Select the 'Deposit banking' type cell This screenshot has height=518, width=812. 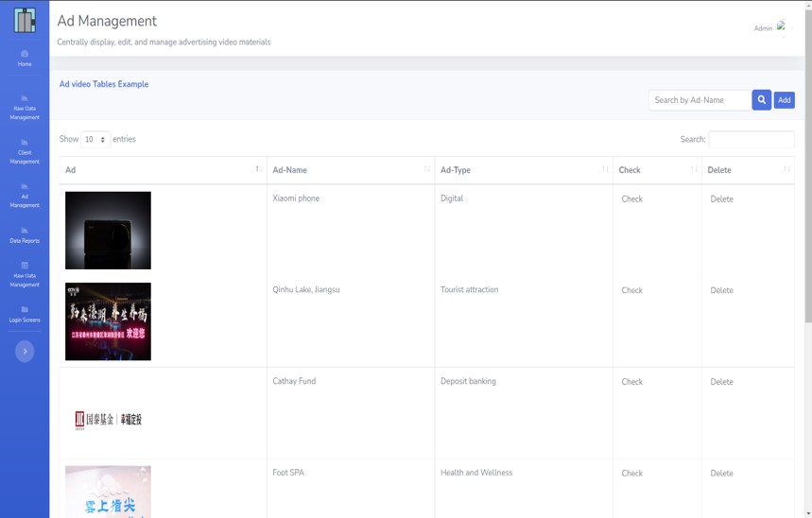click(x=468, y=381)
